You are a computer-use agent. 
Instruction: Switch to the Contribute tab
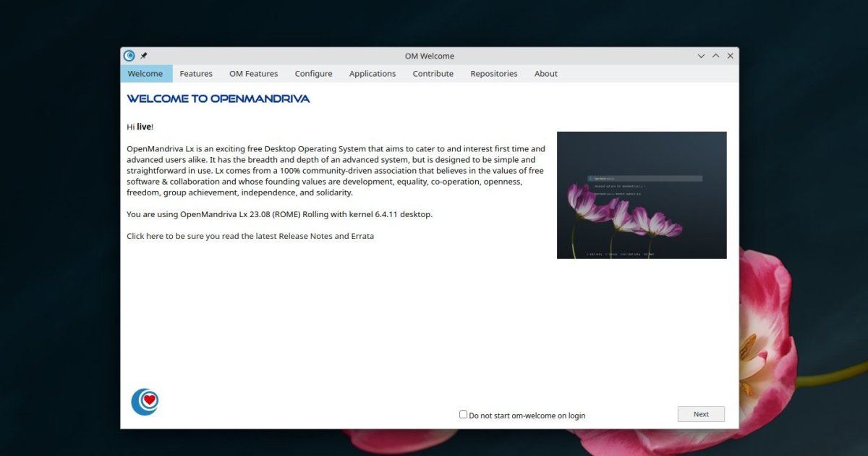coord(433,73)
